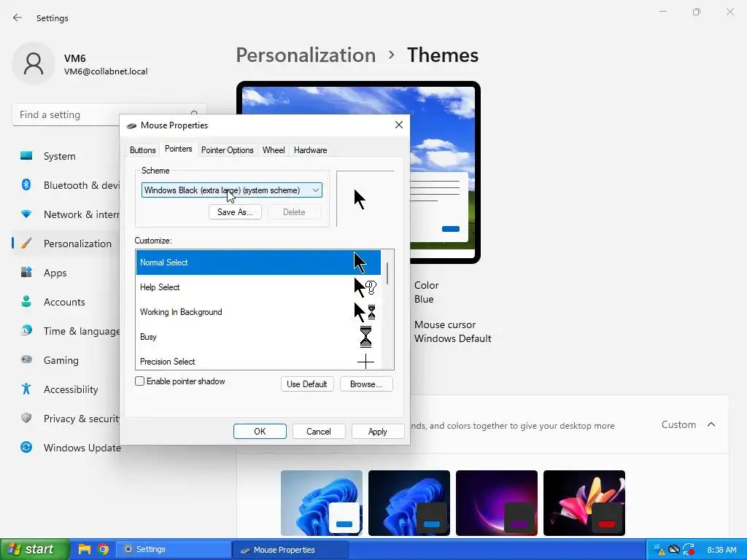The width and height of the screenshot is (747, 560).
Task: Collapse the Custom theme section chevron
Action: [711, 424]
